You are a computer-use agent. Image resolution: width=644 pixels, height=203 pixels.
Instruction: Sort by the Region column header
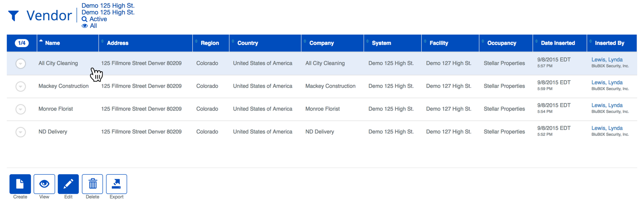[210, 43]
